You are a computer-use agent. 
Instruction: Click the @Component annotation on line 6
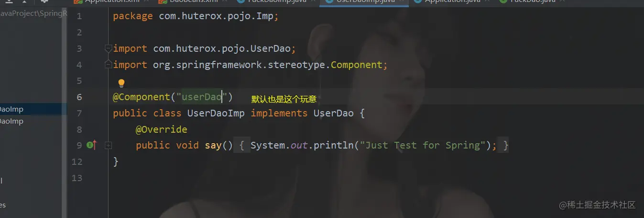point(142,97)
